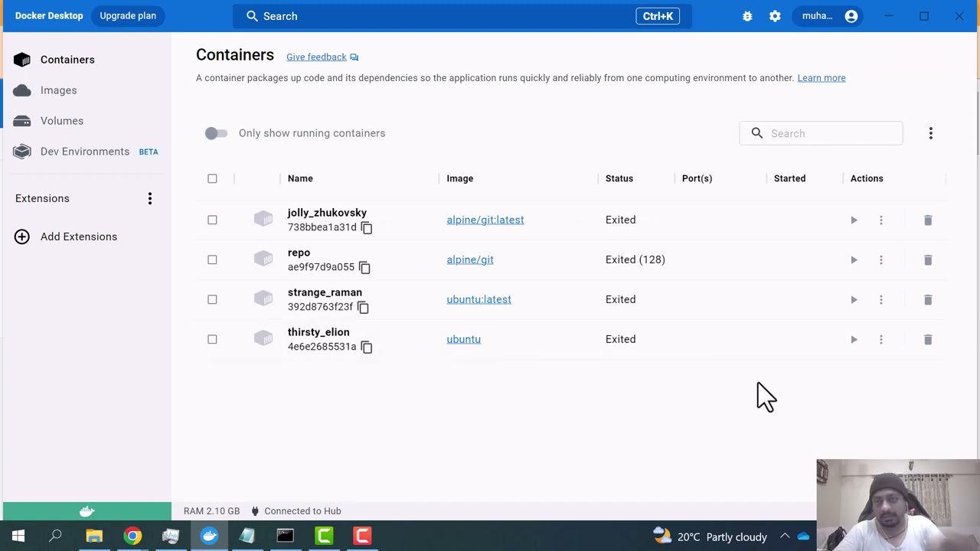Open the Windows Start menu
This screenshot has height=551, width=980.
point(18,536)
